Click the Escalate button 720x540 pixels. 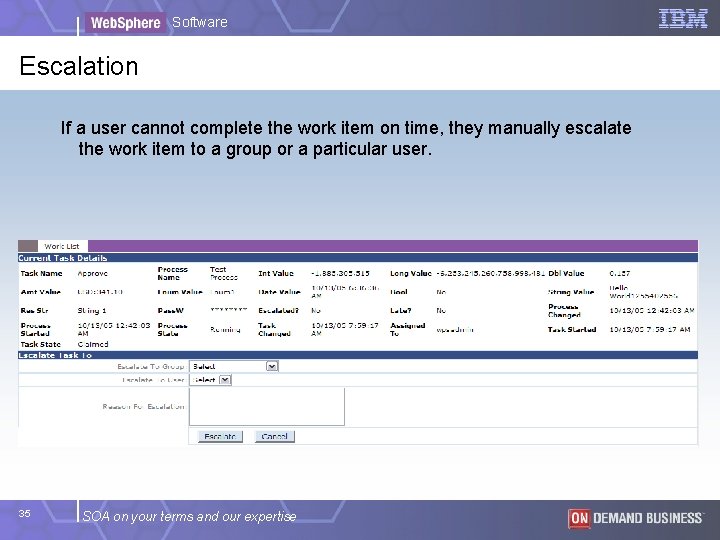220,436
